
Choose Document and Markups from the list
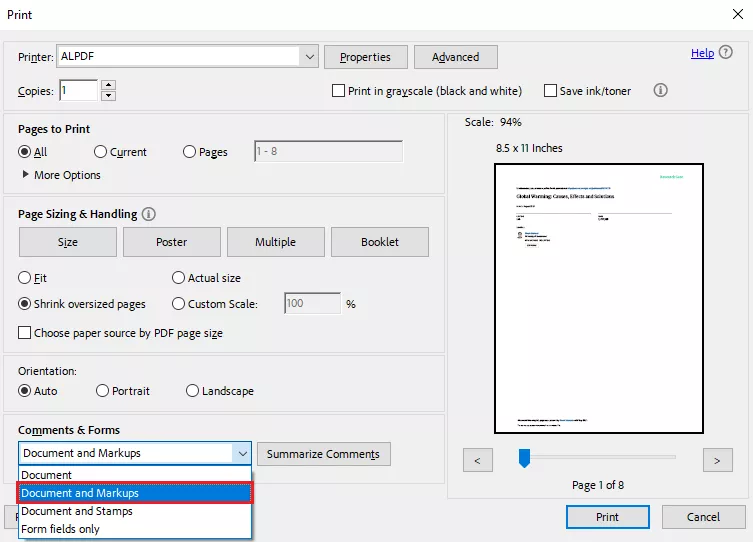click(x=134, y=493)
